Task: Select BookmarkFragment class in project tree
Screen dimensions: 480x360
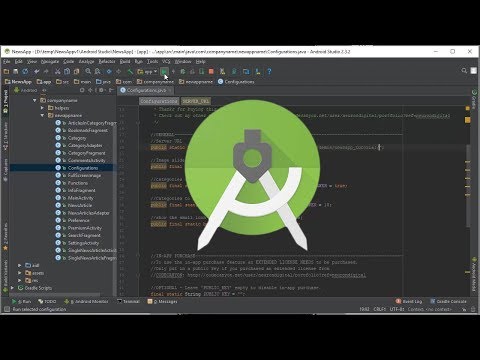Action: [x=88, y=130]
